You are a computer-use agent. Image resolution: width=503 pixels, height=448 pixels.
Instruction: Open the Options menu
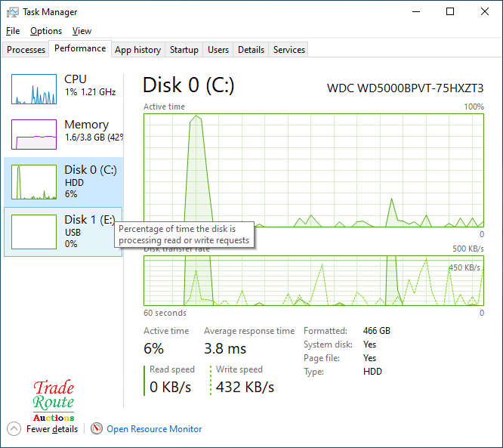(x=46, y=31)
